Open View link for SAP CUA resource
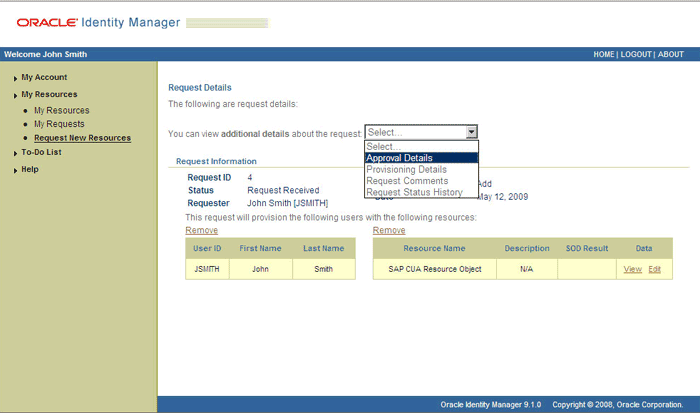This screenshot has width=700, height=413. (633, 269)
